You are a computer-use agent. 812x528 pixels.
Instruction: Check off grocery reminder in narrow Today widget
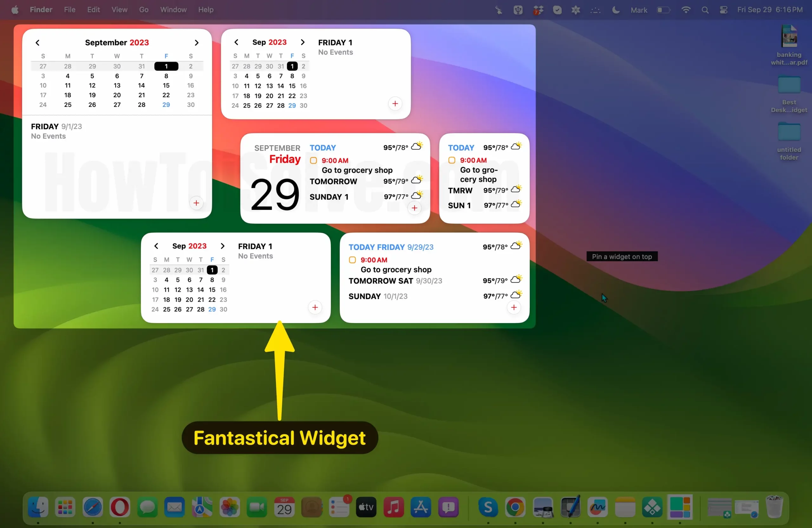pyautogui.click(x=452, y=160)
